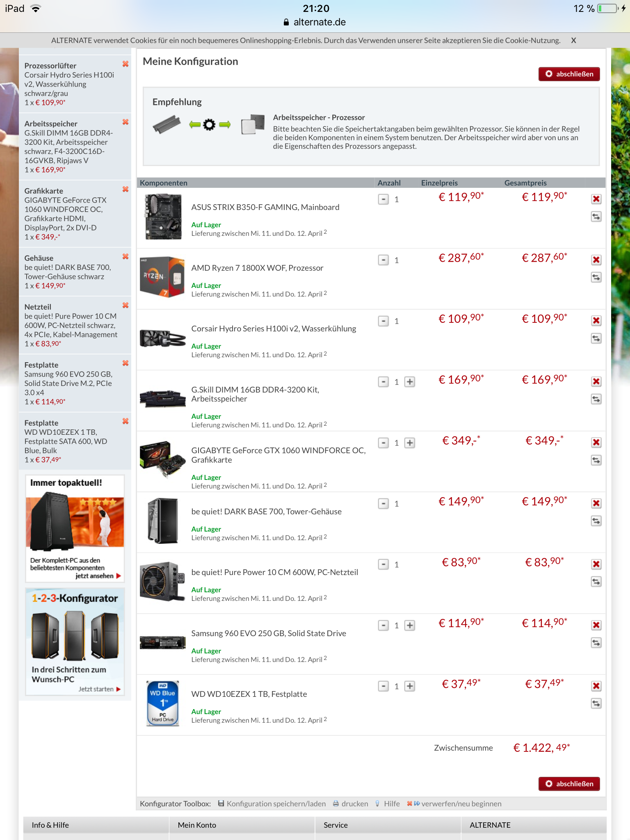Remove Arbeitsspeicher from sidebar summary

coord(126,122)
